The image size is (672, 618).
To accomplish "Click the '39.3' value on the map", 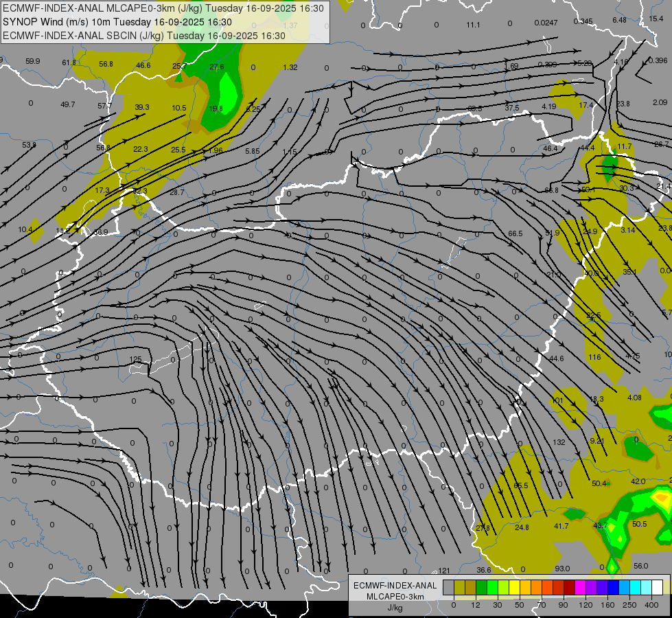I will [x=142, y=107].
